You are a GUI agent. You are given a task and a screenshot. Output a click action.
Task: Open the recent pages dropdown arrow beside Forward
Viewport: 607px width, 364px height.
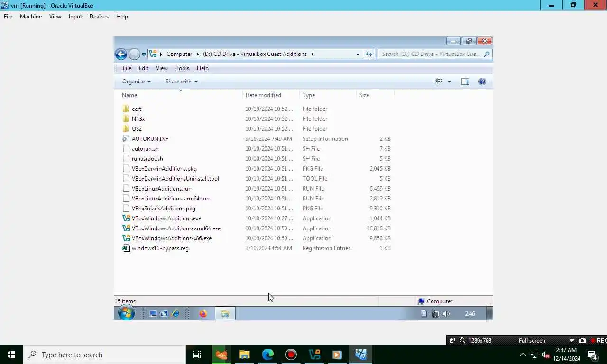(144, 55)
